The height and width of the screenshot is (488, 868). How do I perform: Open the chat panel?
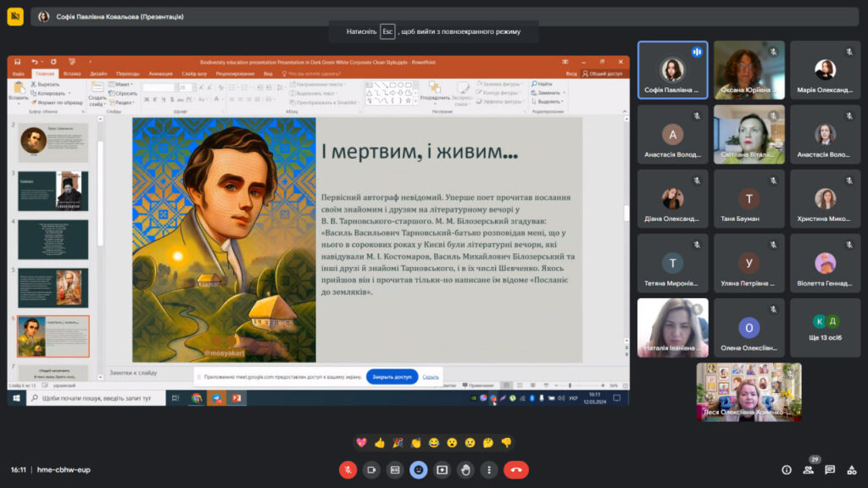coord(830,469)
